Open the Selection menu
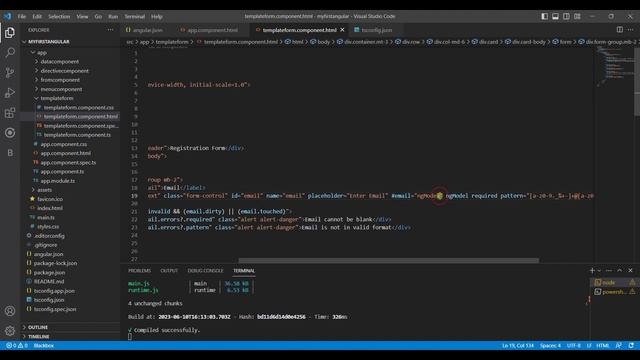Image resolution: width=640 pixels, height=360 pixels. click(x=59, y=17)
